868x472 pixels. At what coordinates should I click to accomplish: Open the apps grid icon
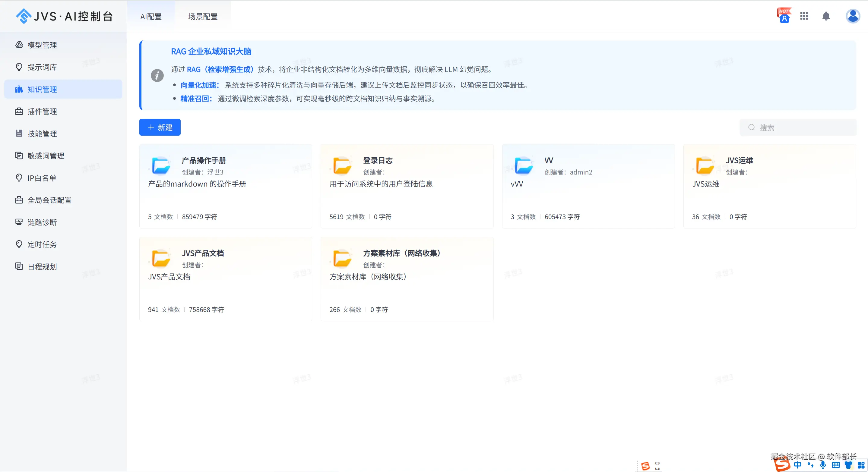point(804,16)
